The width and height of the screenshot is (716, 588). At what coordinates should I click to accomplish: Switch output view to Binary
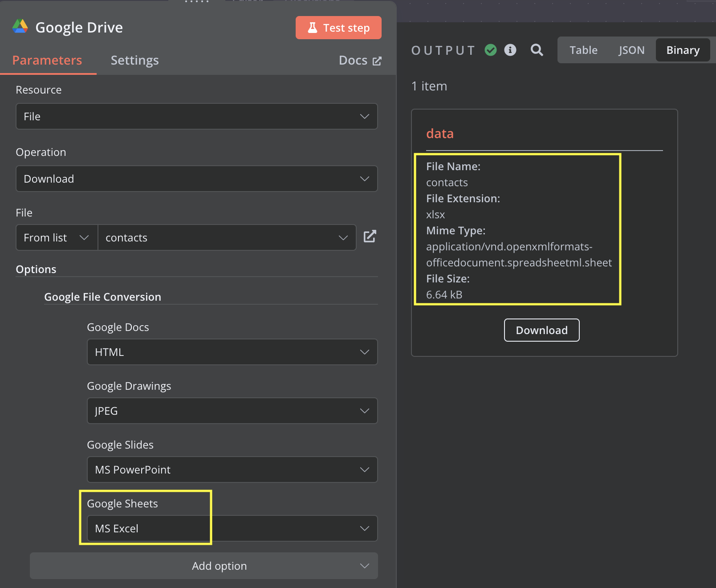point(683,50)
